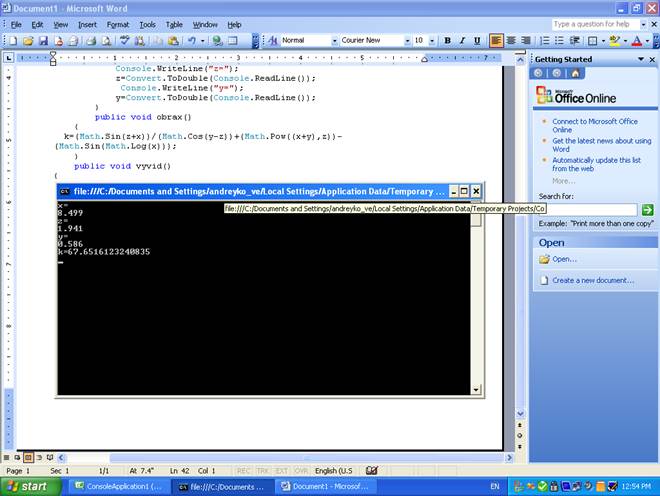Toggle REC macro recording in status bar

[x=243, y=471]
